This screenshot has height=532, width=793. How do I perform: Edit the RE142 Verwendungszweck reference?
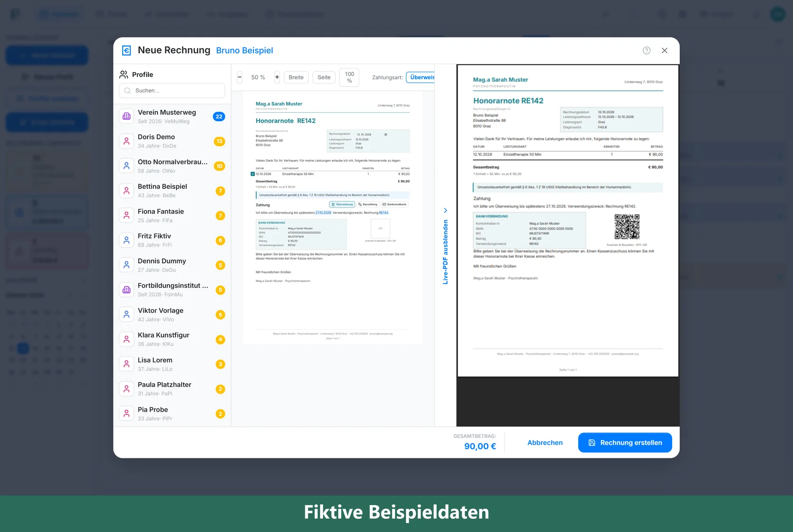pyautogui.click(x=384, y=213)
